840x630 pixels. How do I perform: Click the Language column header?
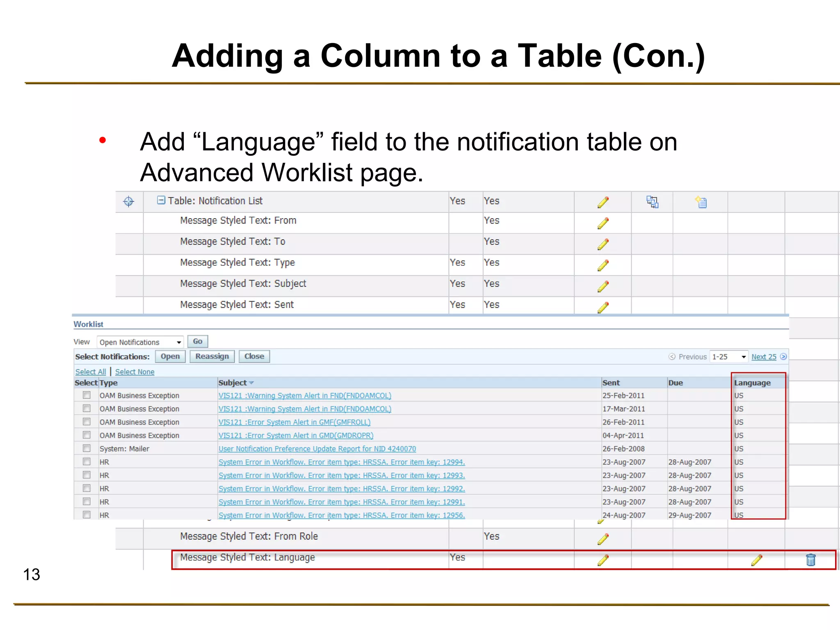click(752, 383)
